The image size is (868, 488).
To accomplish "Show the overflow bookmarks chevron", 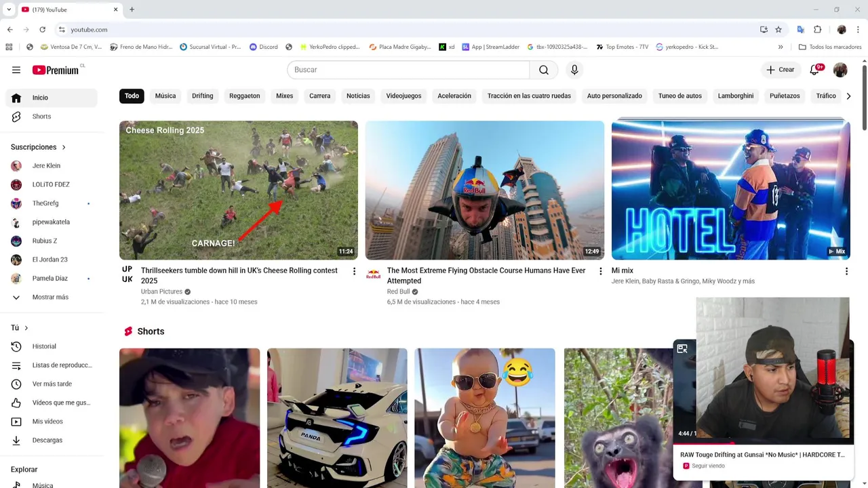I will pyautogui.click(x=781, y=47).
